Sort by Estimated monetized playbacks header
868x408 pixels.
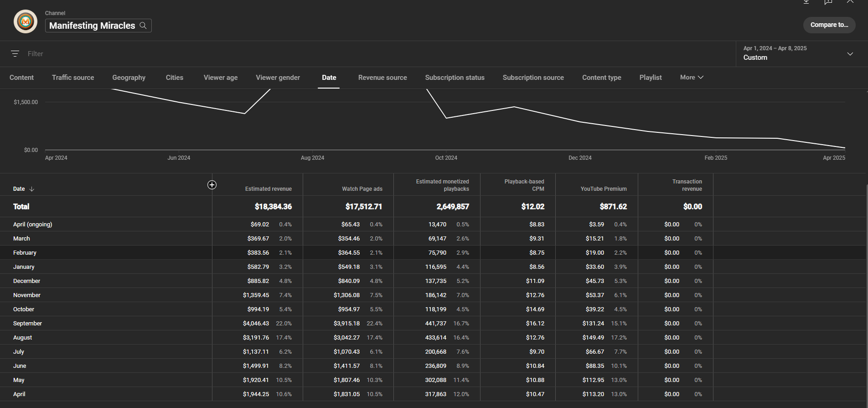[x=442, y=185]
